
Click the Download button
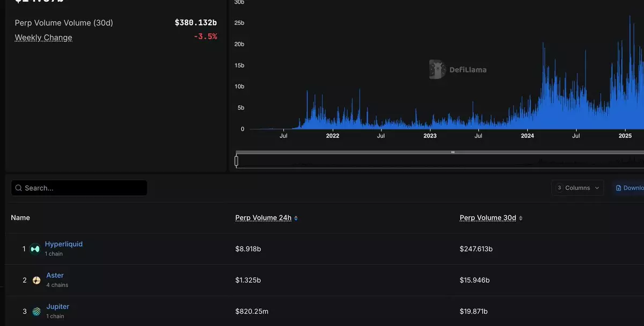(x=628, y=188)
